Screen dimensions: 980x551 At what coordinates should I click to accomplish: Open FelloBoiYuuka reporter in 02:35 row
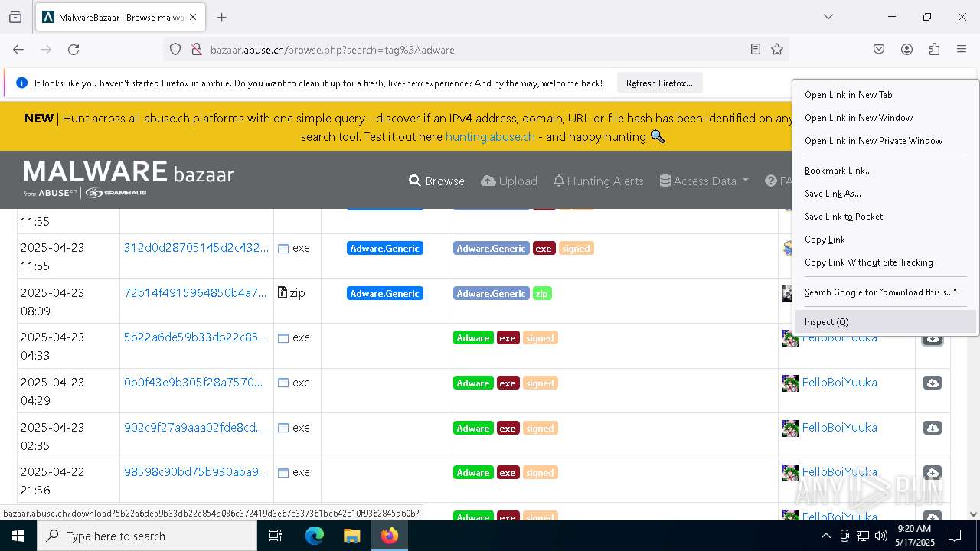coord(839,428)
